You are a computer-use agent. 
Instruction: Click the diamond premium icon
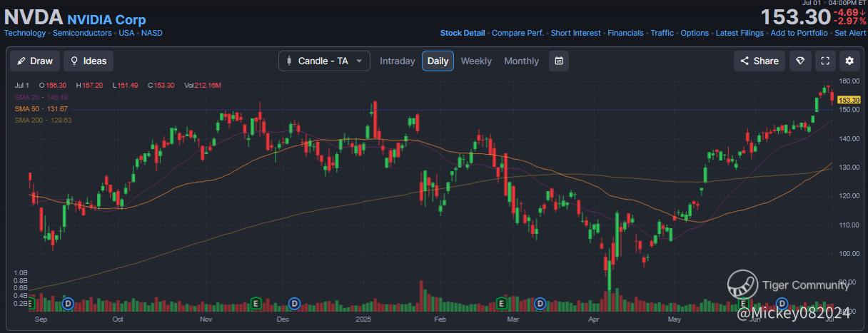coord(800,61)
